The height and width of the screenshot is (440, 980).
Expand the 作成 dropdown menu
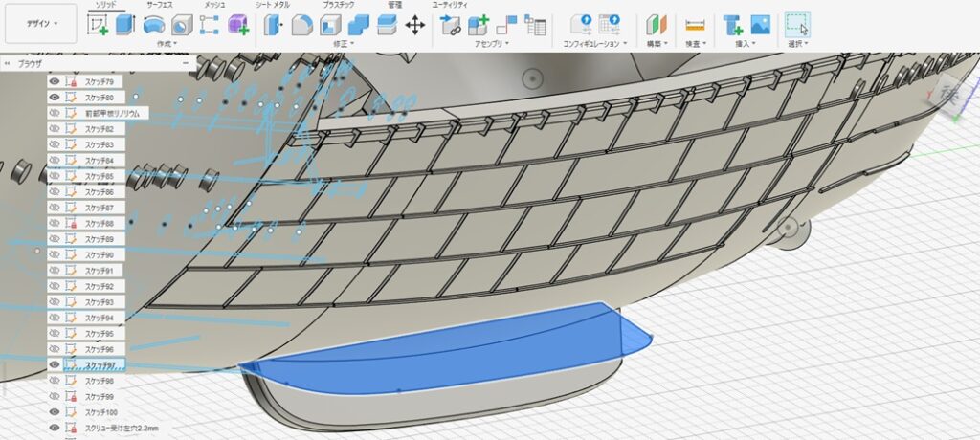point(167,44)
